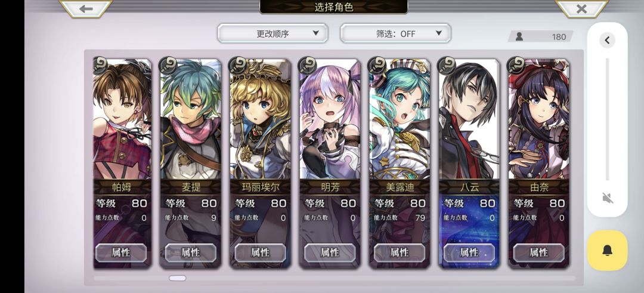This screenshot has height=293, width=644.
Task: Click the 美露迪 name label
Action: point(400,187)
